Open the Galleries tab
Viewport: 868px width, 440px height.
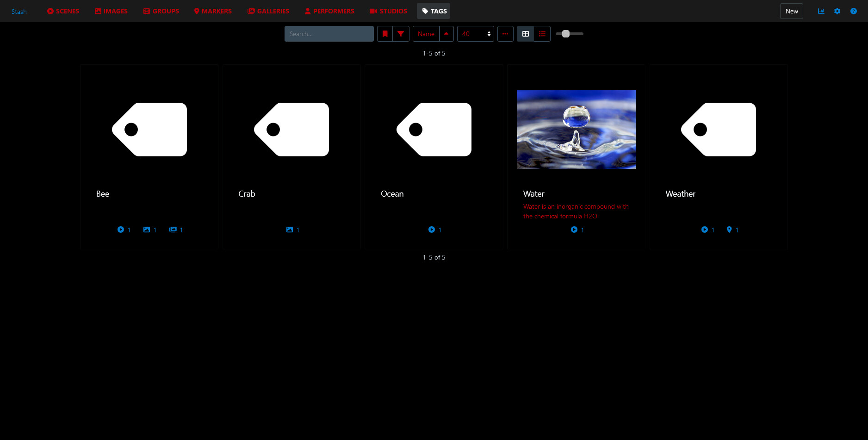pyautogui.click(x=268, y=11)
